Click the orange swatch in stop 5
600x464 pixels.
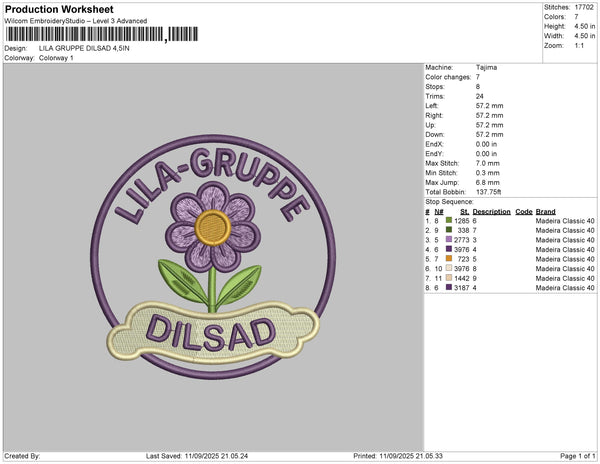(x=449, y=259)
